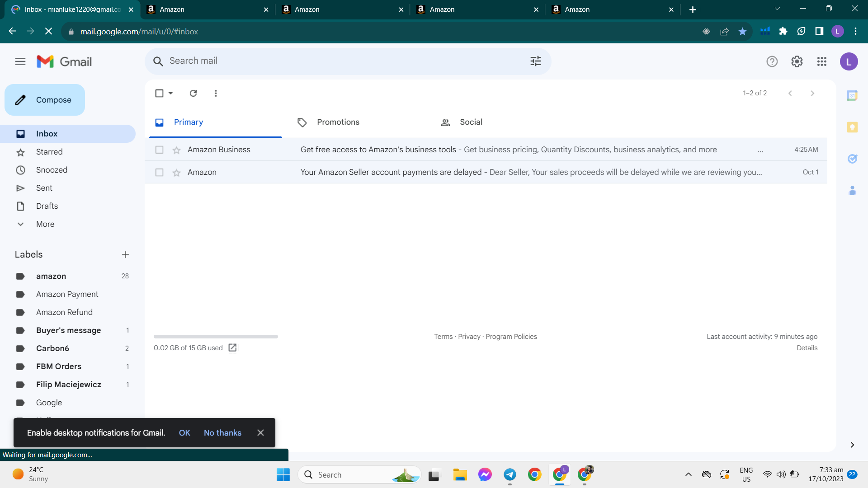Refresh the inbox mail list
Viewport: 868px width, 488px height.
pos(193,93)
